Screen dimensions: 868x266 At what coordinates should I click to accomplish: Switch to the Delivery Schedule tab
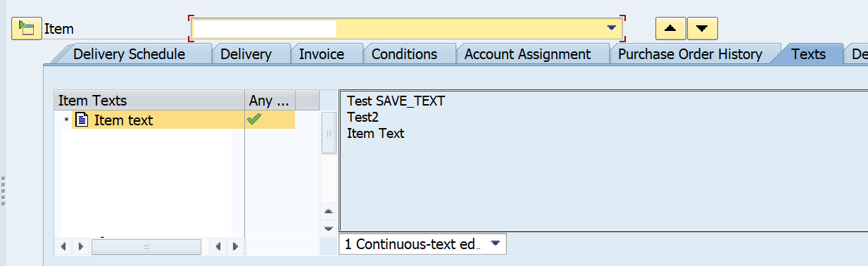[129, 54]
